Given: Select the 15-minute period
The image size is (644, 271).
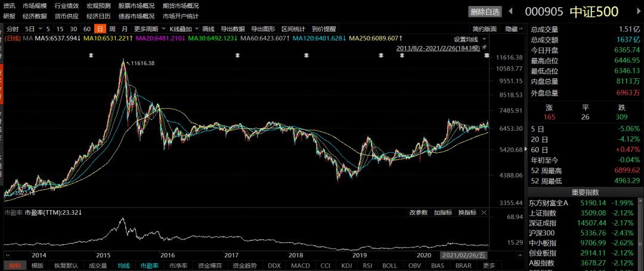Looking at the screenshot, I should click(x=60, y=29).
